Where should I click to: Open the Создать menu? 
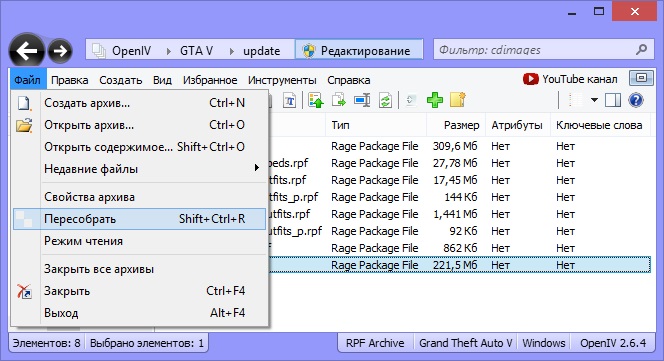tap(121, 80)
